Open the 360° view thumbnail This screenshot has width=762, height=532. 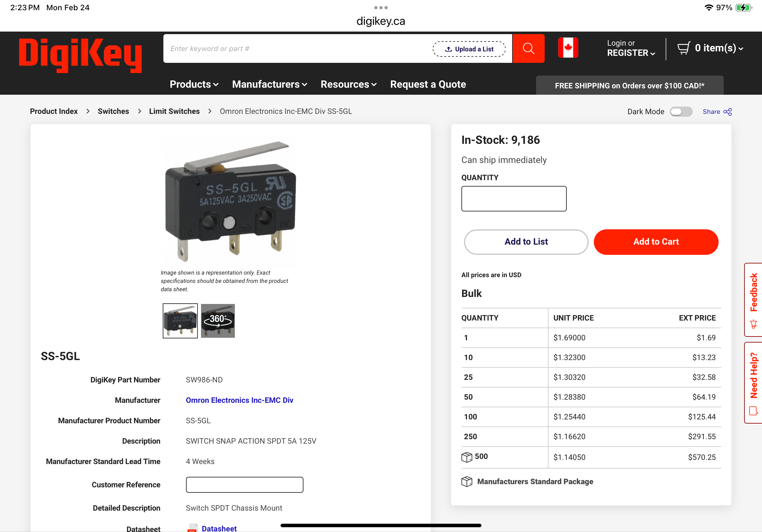[x=218, y=321]
